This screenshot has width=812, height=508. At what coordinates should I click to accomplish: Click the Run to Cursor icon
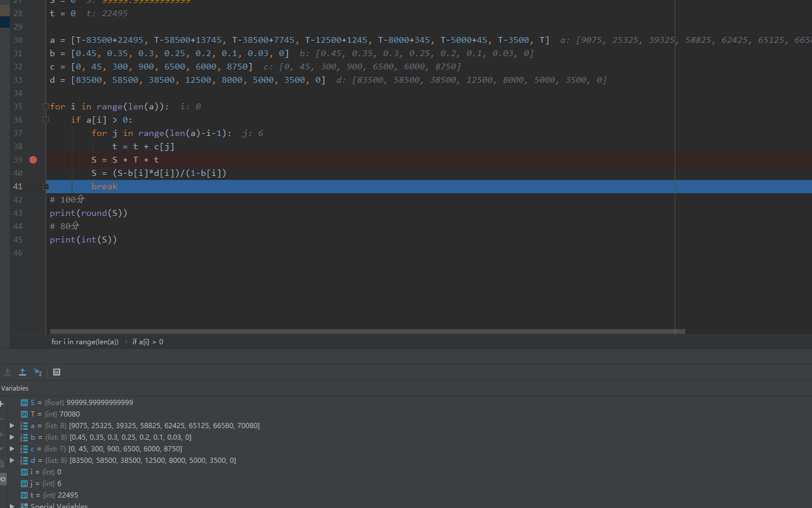tap(38, 372)
